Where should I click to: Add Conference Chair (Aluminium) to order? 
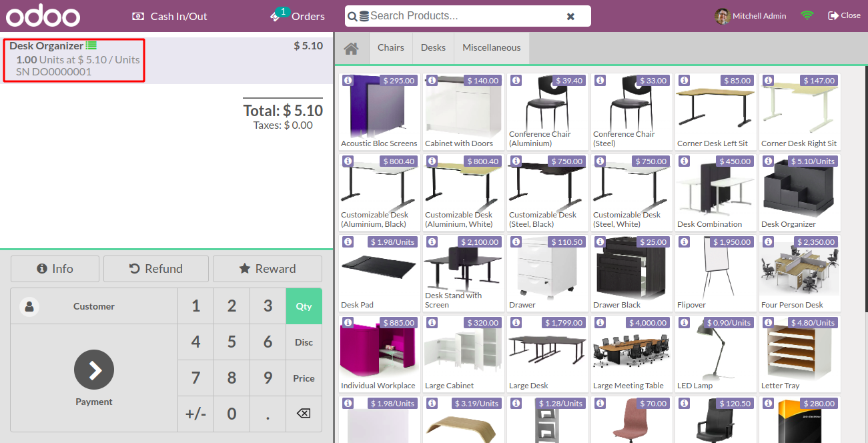coord(548,111)
